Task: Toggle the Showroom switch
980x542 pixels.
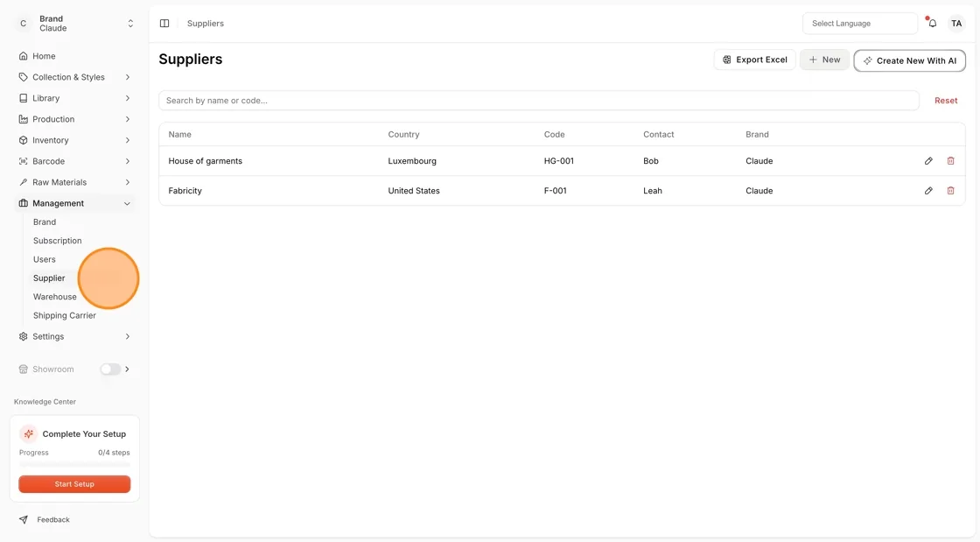Action: click(110, 370)
